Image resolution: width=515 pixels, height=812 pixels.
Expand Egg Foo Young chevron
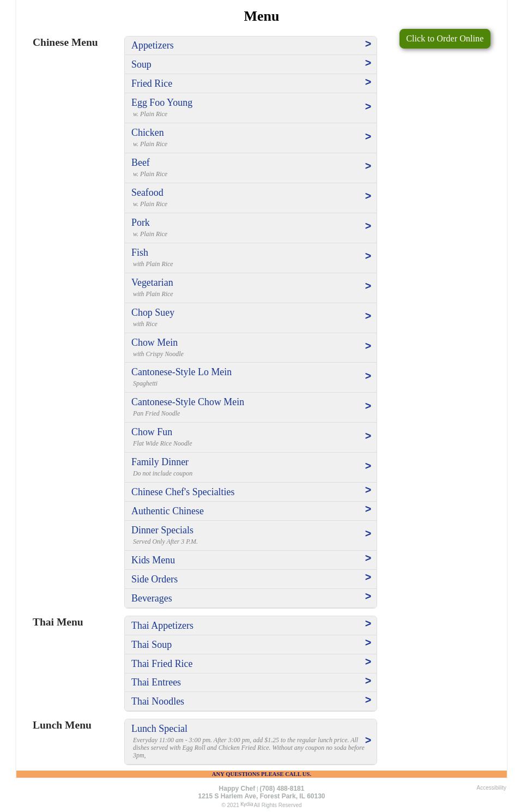click(x=368, y=107)
